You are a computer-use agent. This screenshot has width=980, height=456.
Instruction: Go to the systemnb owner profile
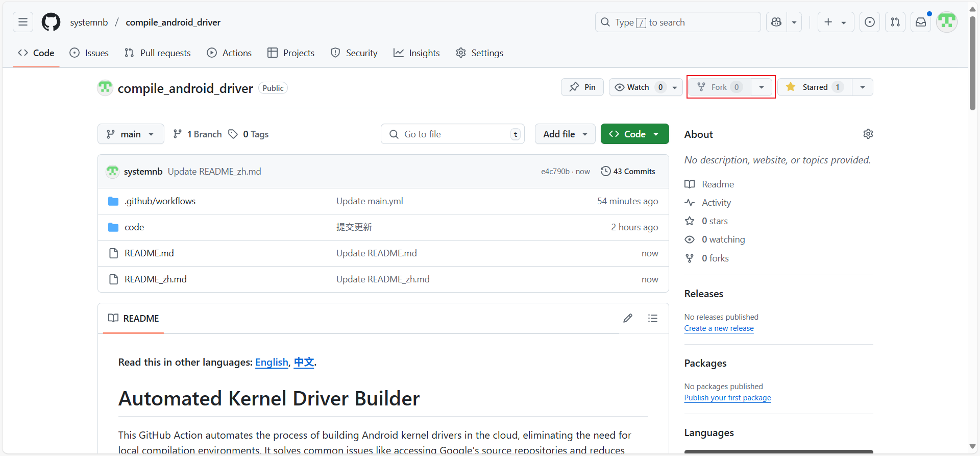tap(89, 22)
